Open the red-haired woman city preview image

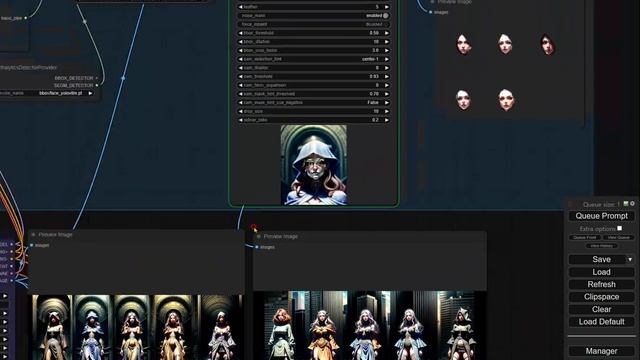click(282, 325)
